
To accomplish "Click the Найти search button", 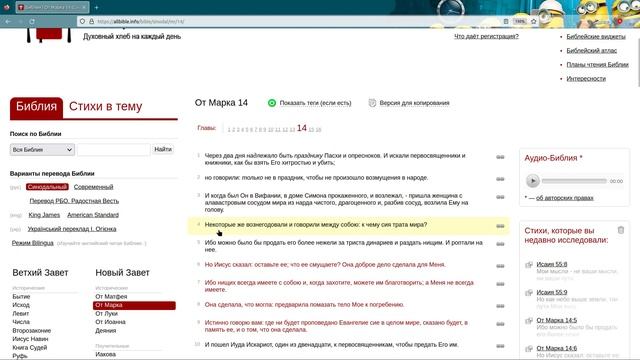I will pyautogui.click(x=163, y=149).
